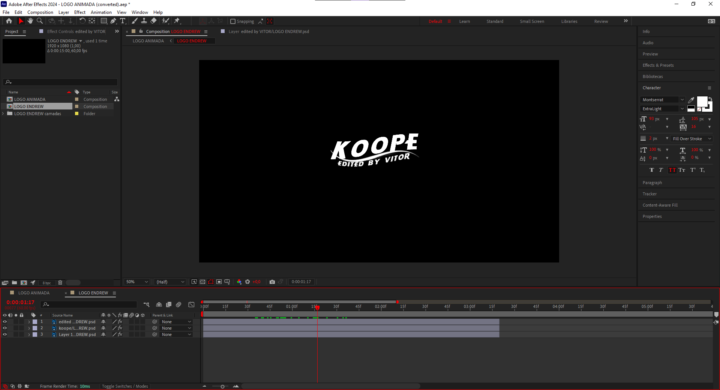Select LOGO ANIMADA composition in Project
The width and height of the screenshot is (720, 390).
click(x=29, y=99)
